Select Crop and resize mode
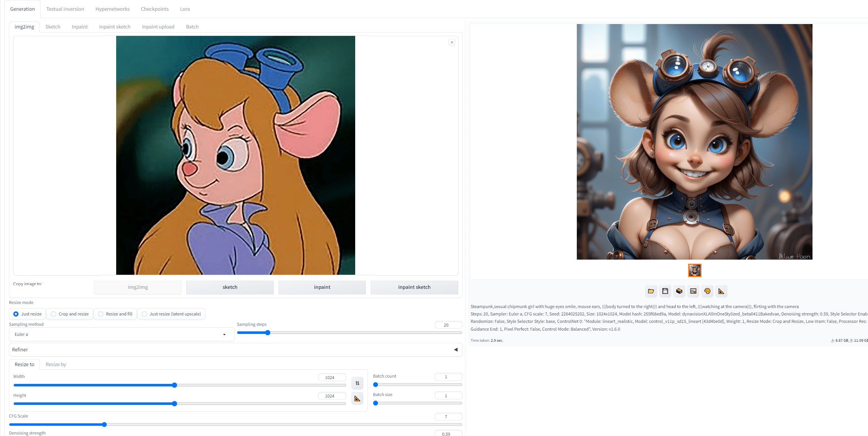The width and height of the screenshot is (868, 436). (70, 314)
